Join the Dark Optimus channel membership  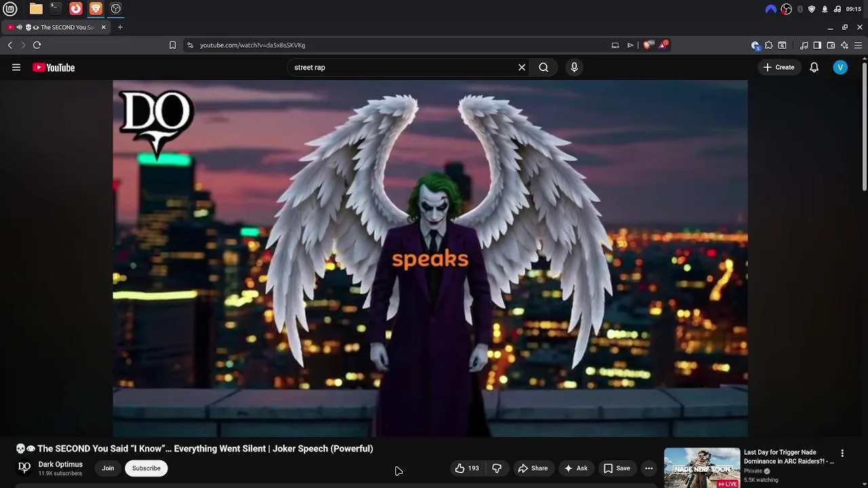click(x=108, y=468)
